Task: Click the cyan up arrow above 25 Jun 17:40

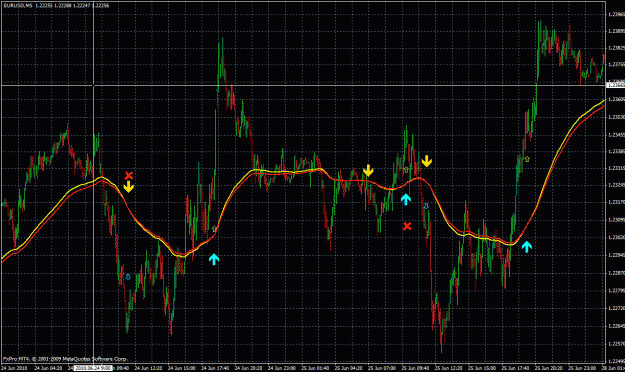Action: coord(527,247)
